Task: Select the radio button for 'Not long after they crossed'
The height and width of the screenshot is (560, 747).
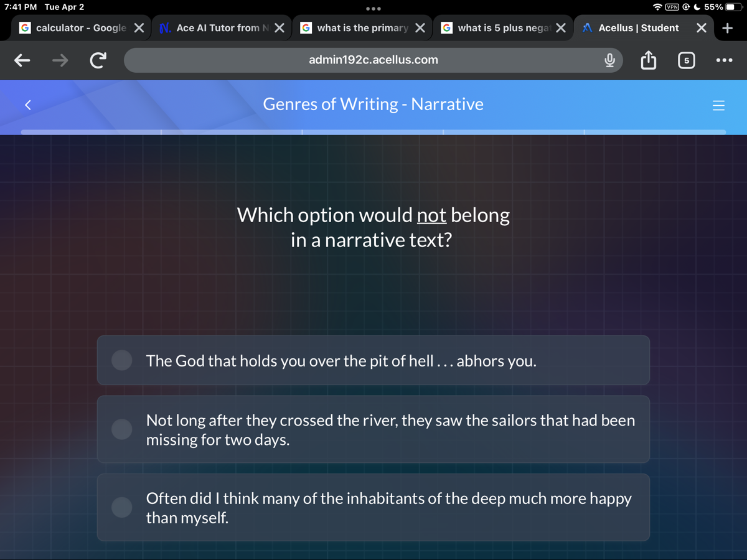Action: click(x=122, y=429)
